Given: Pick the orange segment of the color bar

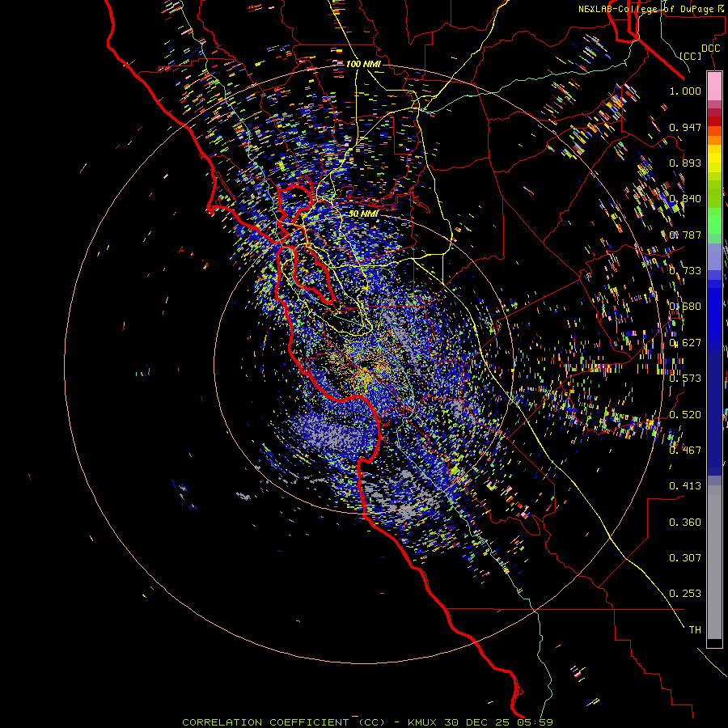Looking at the screenshot, I should coord(714,140).
